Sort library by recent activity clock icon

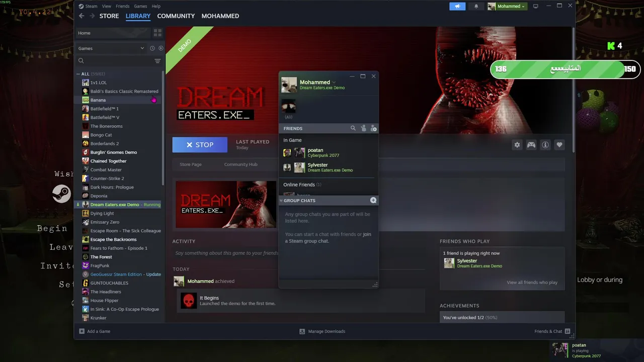(152, 48)
